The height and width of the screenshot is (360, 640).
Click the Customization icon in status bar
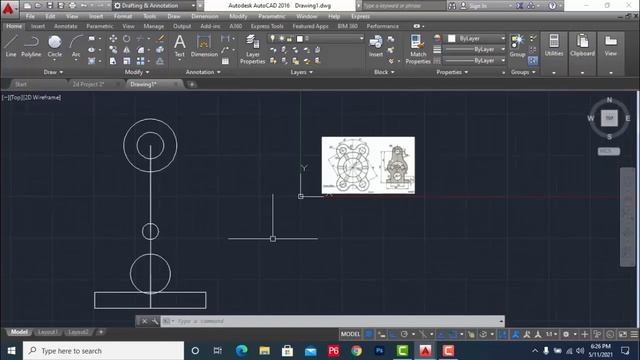click(634, 334)
